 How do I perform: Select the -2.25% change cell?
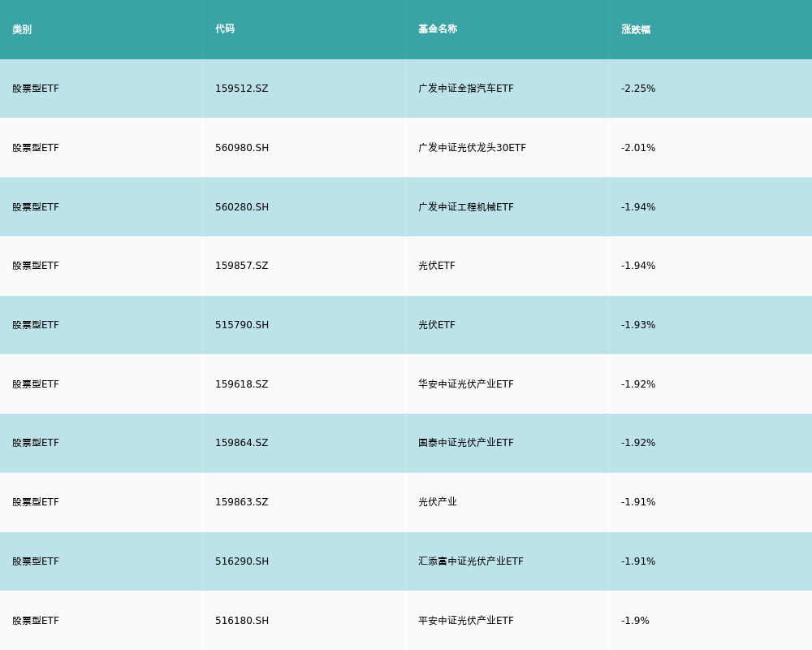click(x=638, y=89)
